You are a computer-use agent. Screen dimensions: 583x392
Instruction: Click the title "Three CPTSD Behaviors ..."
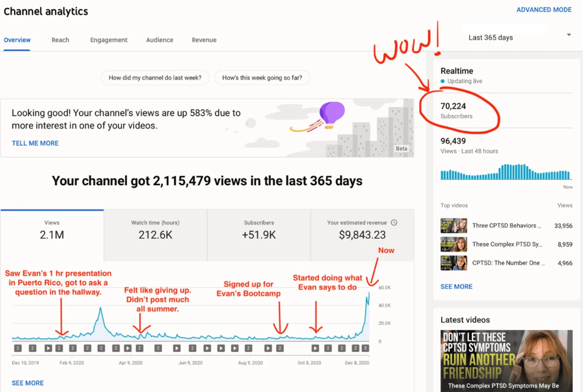pyautogui.click(x=507, y=225)
